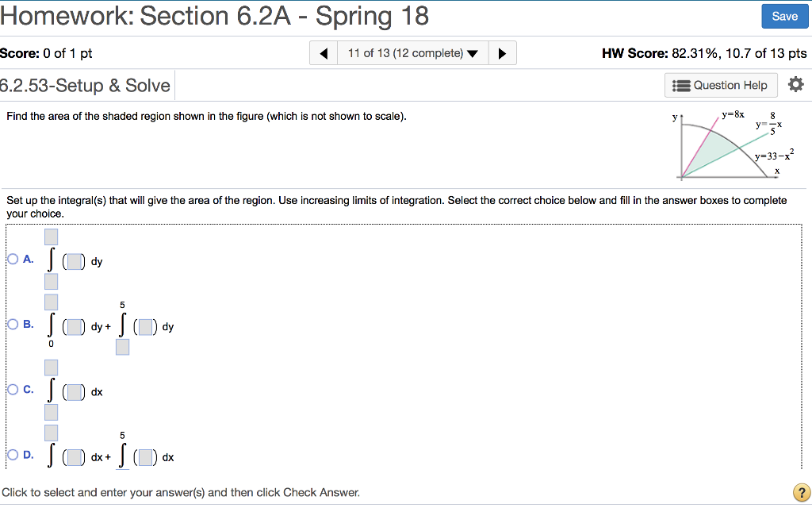
Task: Click first integrand box in choice B
Action: [x=74, y=326]
